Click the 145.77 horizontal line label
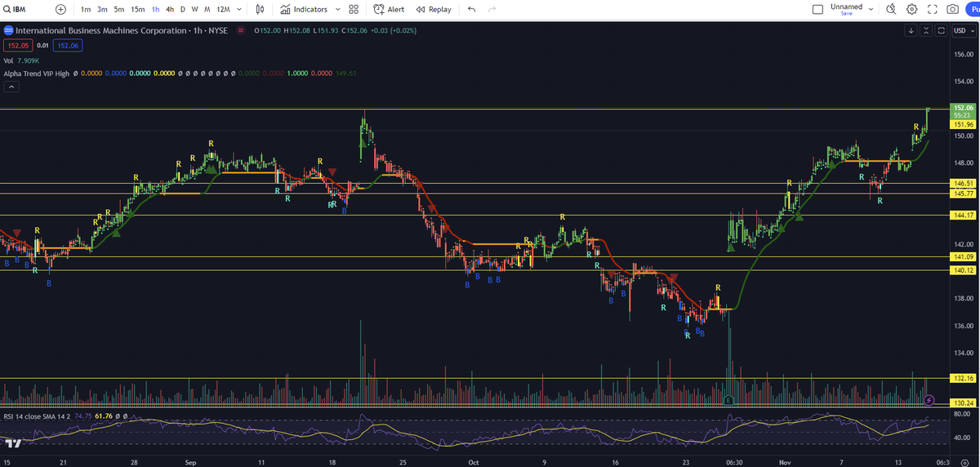The image size is (980, 467). (964, 193)
